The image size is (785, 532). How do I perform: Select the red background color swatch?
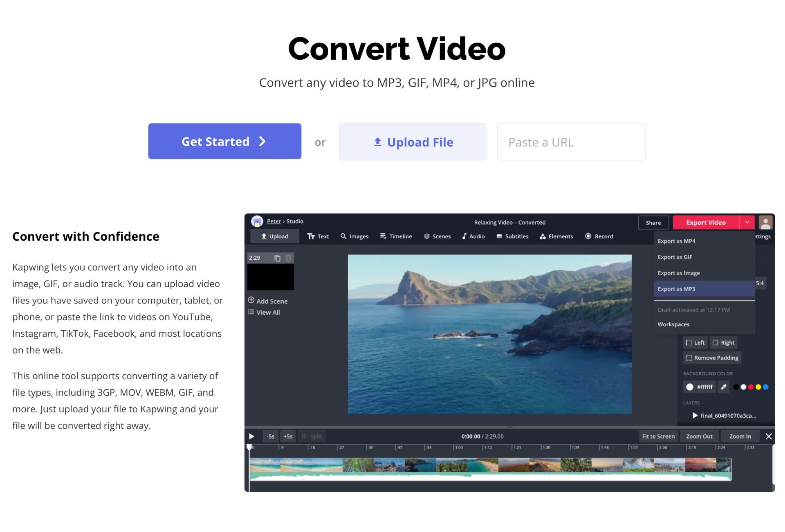pyautogui.click(x=751, y=387)
